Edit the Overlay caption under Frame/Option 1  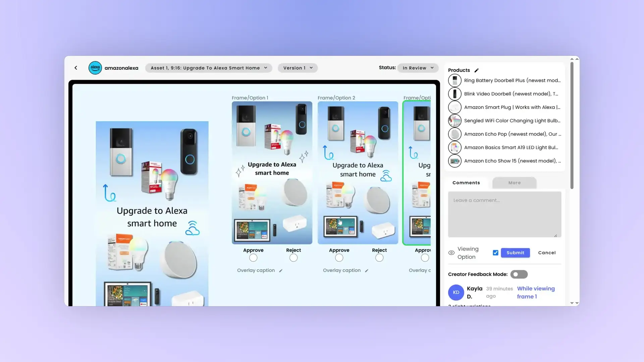pyautogui.click(x=281, y=270)
